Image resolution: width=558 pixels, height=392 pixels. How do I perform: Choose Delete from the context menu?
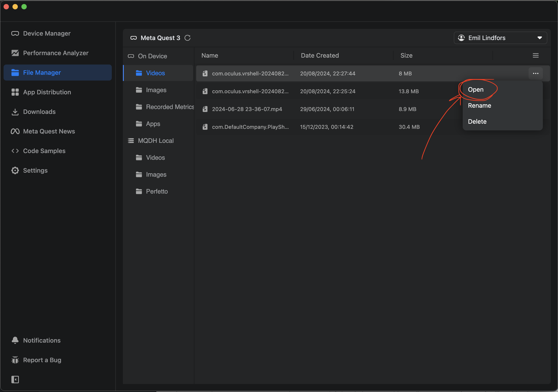click(x=477, y=122)
